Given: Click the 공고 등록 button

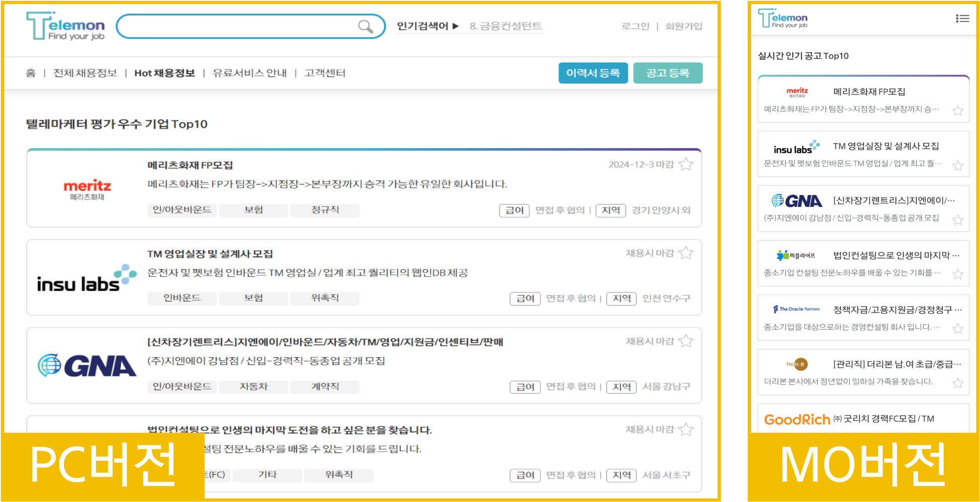Looking at the screenshot, I should (668, 73).
